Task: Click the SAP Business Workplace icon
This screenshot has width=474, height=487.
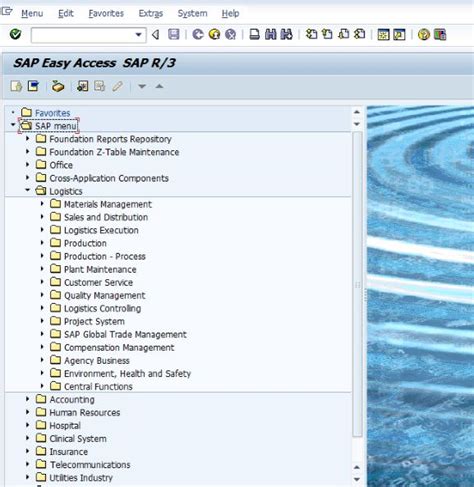Action: 58,86
